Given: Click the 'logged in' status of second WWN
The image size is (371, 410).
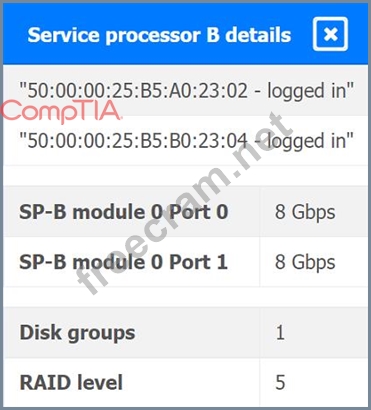Looking at the screenshot, I should [310, 140].
